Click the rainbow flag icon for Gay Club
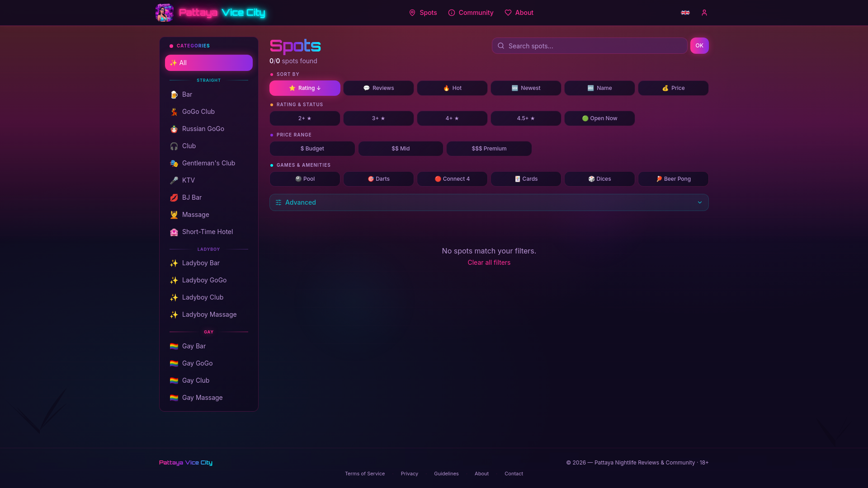868x488 pixels. (x=174, y=380)
